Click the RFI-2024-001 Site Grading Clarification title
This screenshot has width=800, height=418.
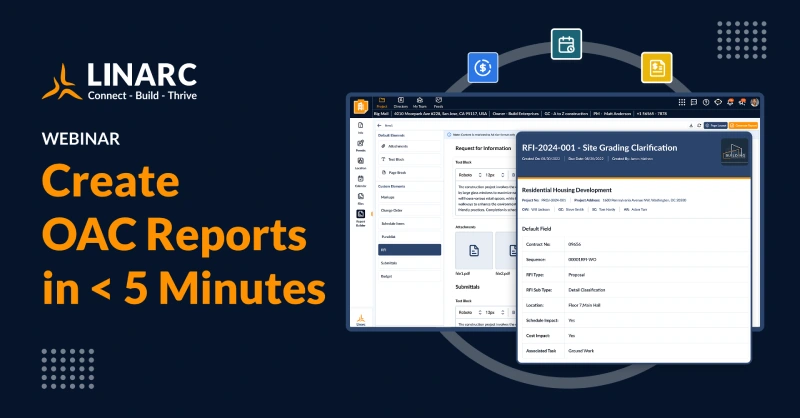(599, 147)
